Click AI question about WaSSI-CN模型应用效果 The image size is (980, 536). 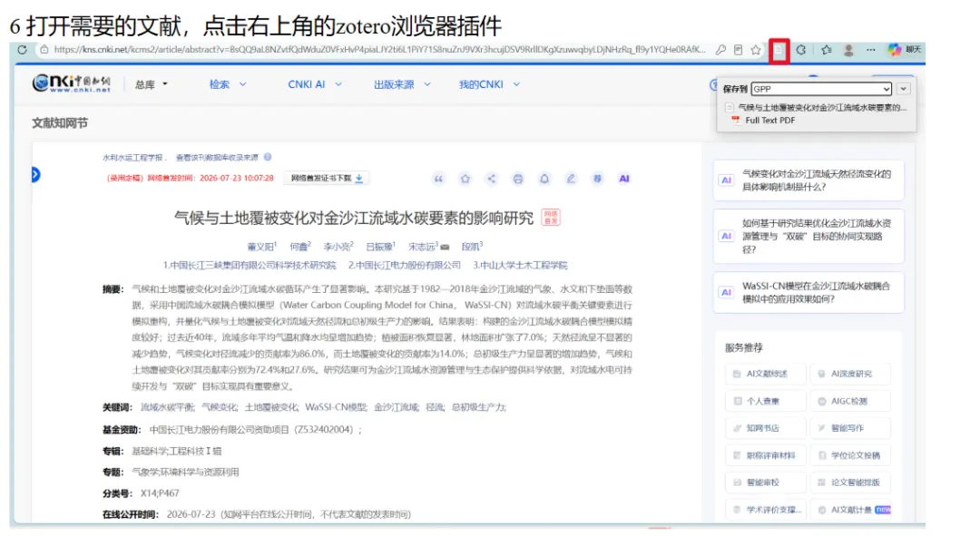point(808,292)
